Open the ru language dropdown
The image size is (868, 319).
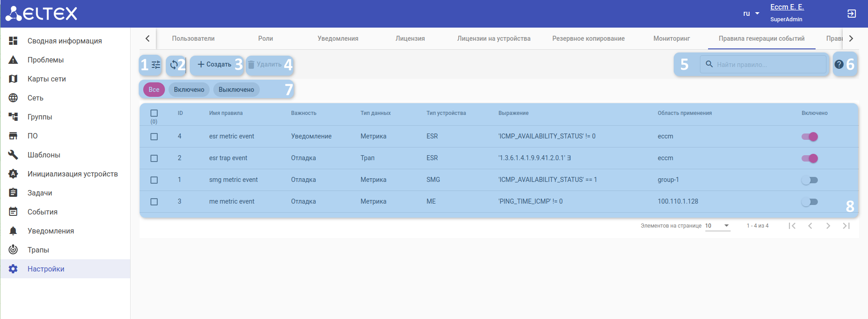[x=751, y=14]
